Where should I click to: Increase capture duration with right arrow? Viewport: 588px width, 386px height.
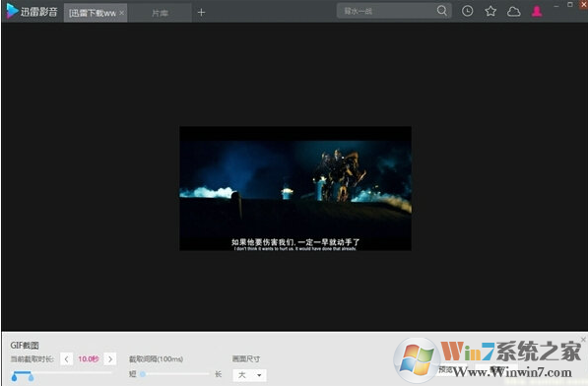point(110,359)
